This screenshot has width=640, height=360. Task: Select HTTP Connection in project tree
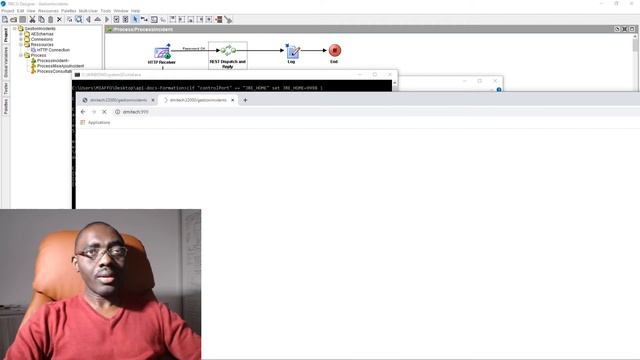point(53,50)
